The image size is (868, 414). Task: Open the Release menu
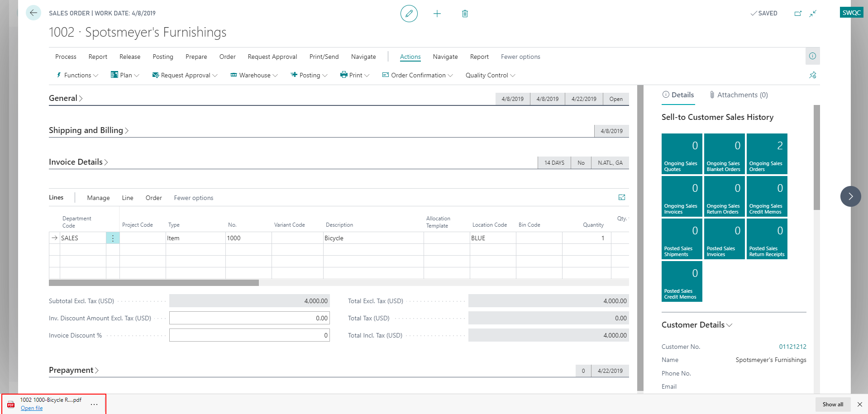click(130, 57)
